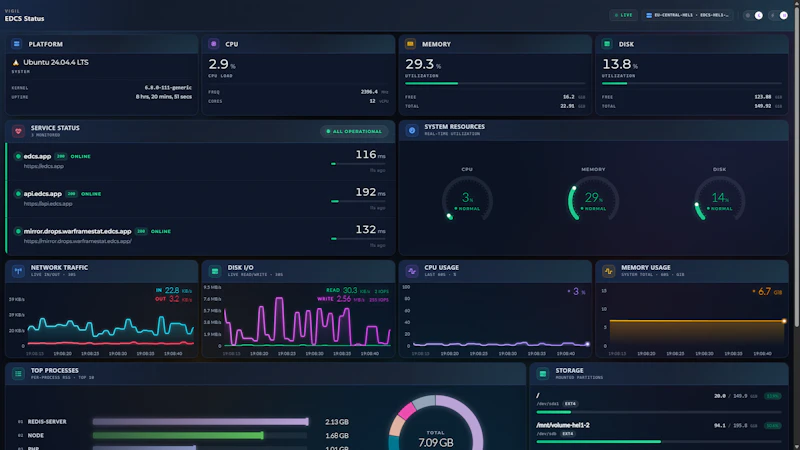This screenshot has height=450, width=800.
Task: Click the LIVE status badge
Action: (x=623, y=15)
